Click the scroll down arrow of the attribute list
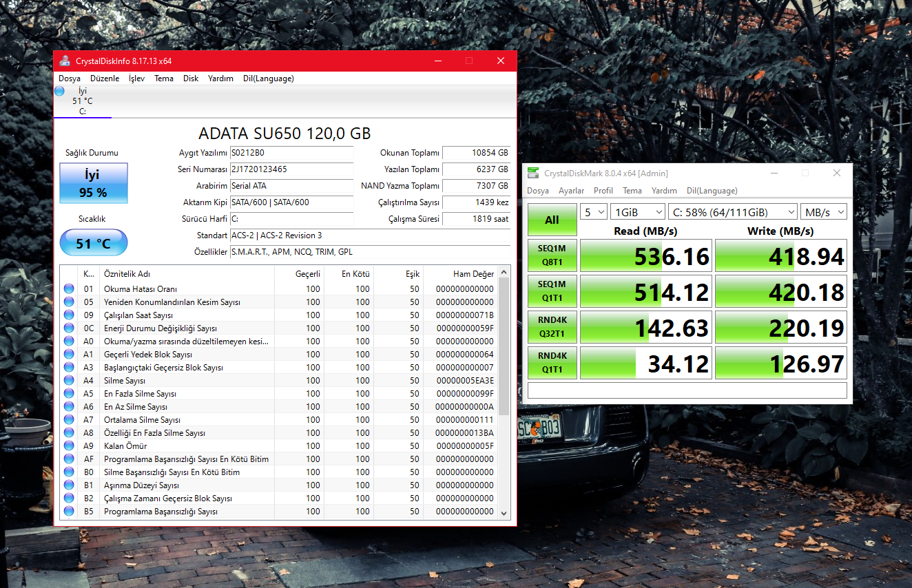Viewport: 912px width, 588px height. (504, 513)
